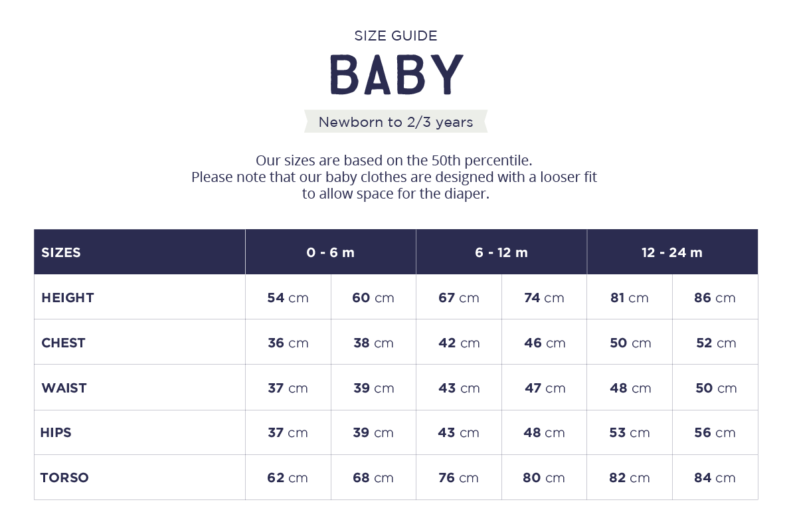Click the 52 cm chest value
Screen dimensions: 791x532
[716, 343]
